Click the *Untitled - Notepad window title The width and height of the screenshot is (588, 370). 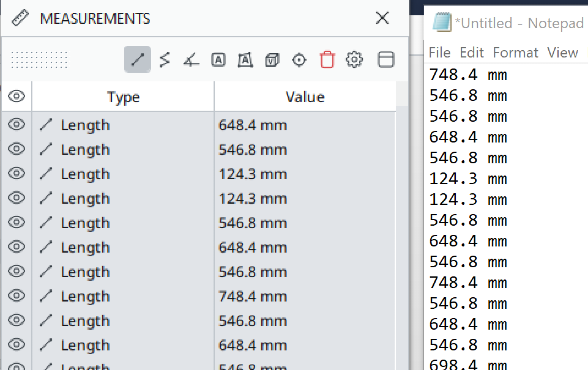tap(519, 23)
